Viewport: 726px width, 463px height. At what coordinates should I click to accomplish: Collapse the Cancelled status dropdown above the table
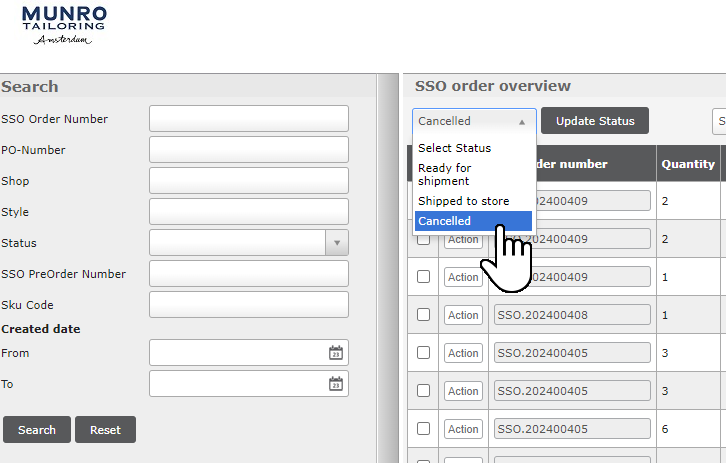[x=474, y=121]
